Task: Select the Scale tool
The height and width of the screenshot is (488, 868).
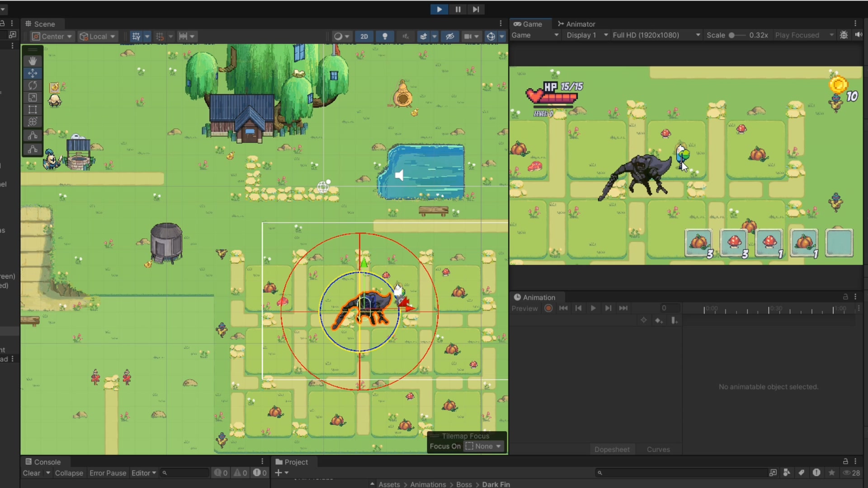Action: click(33, 98)
